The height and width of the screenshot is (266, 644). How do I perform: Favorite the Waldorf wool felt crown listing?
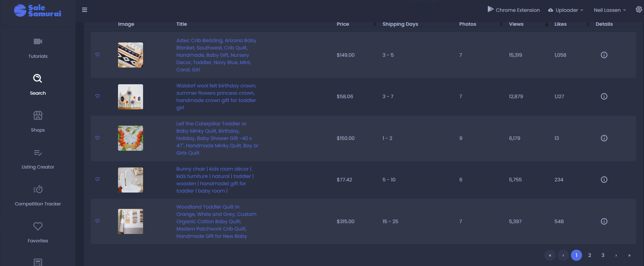[x=97, y=96]
